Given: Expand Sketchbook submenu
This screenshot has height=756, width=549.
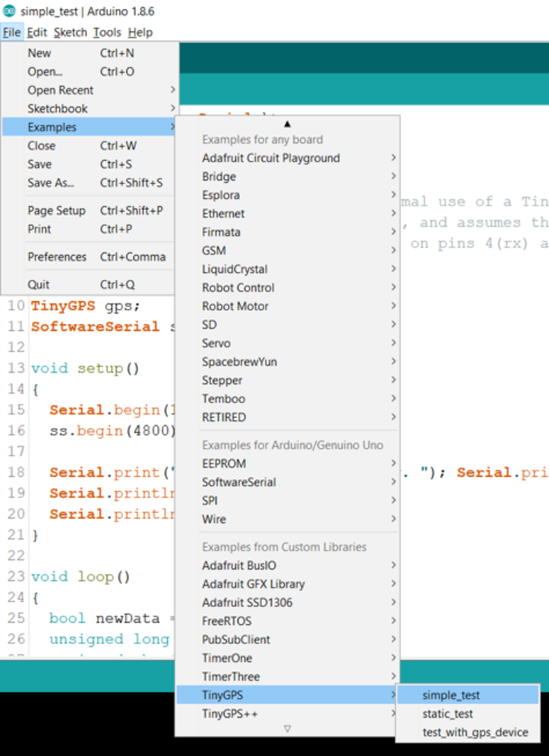Looking at the screenshot, I should click(x=89, y=108).
